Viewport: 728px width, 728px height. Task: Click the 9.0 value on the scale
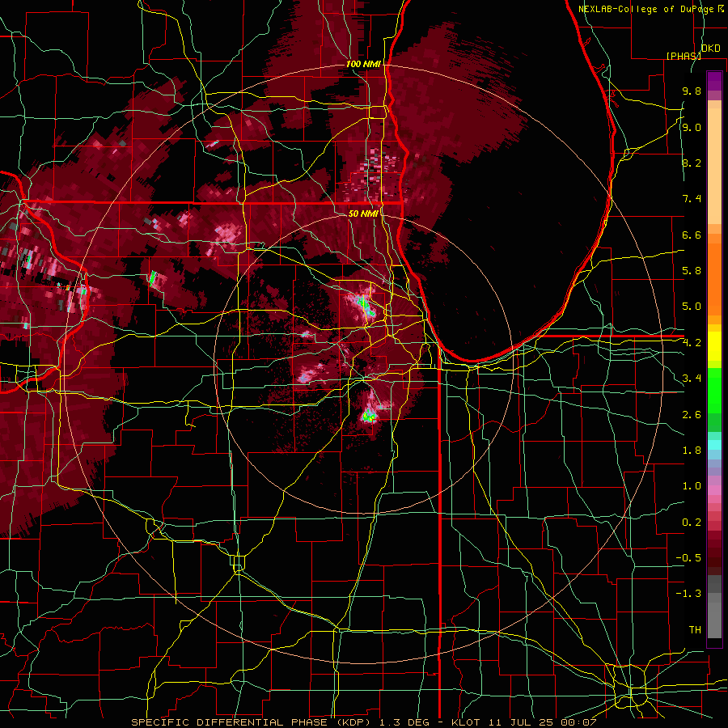(x=692, y=128)
